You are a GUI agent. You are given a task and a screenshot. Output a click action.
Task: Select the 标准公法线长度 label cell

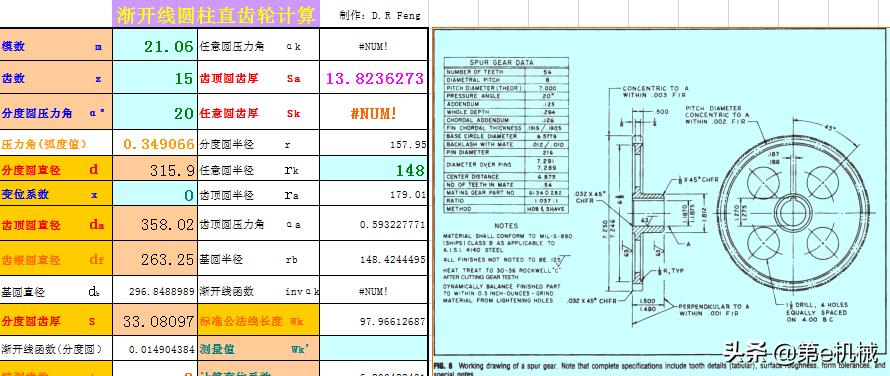pos(258,320)
